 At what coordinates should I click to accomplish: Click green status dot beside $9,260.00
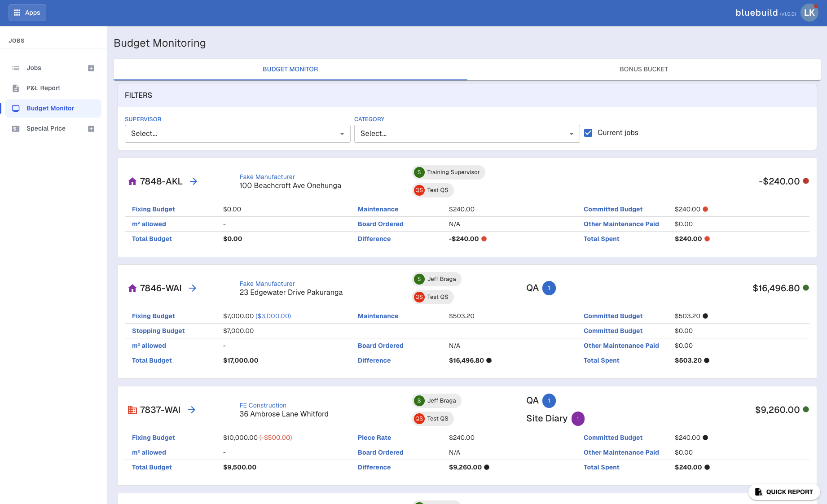click(806, 409)
